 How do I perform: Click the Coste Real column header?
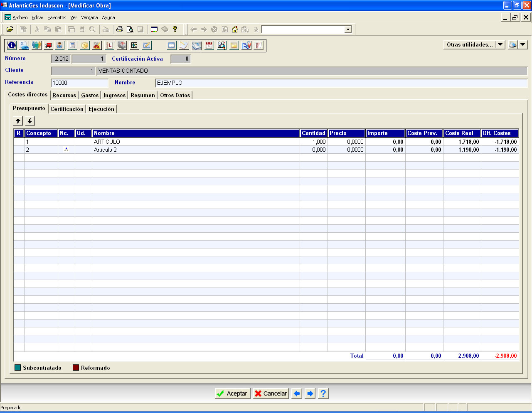tap(462, 133)
